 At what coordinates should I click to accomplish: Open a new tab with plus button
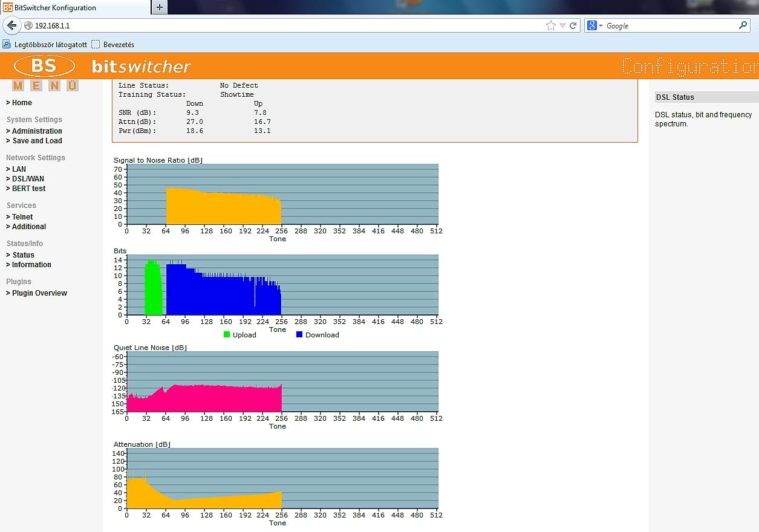click(160, 7)
